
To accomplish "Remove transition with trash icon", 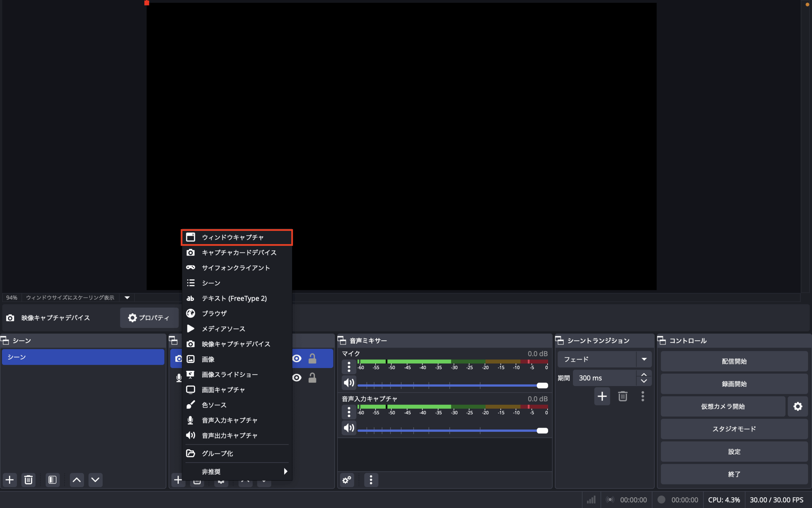I will pyautogui.click(x=623, y=397).
